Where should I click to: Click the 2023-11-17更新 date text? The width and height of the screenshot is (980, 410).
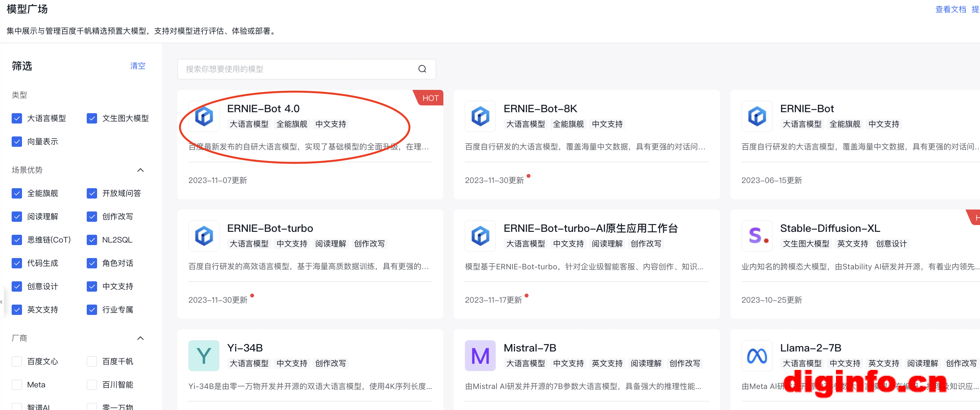pos(494,300)
